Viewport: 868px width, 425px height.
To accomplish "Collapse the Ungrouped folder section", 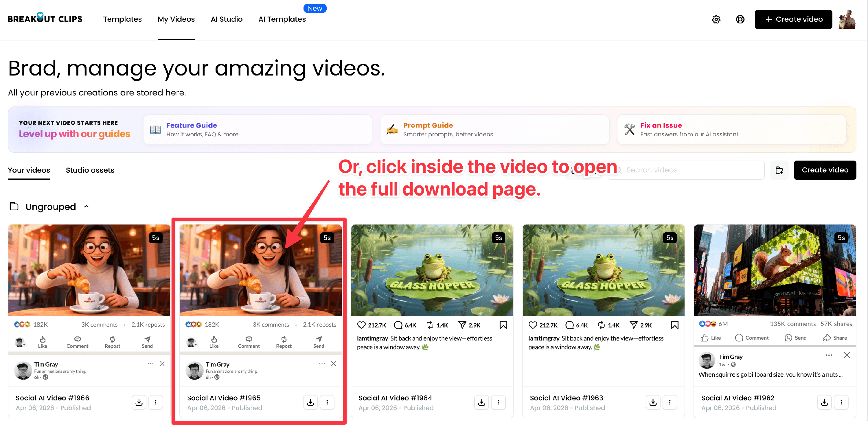I will pos(86,206).
